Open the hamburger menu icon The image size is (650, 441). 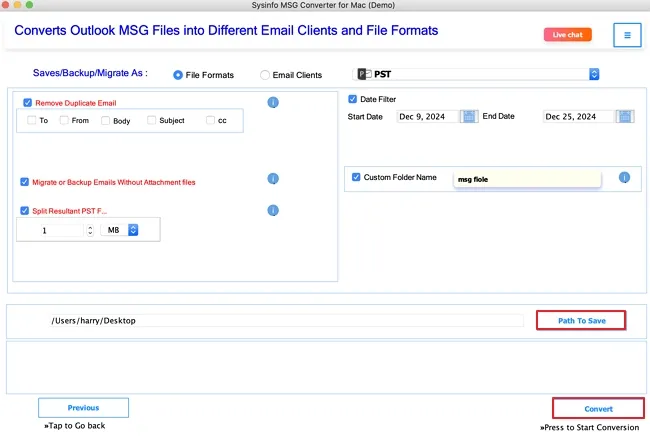[627, 35]
